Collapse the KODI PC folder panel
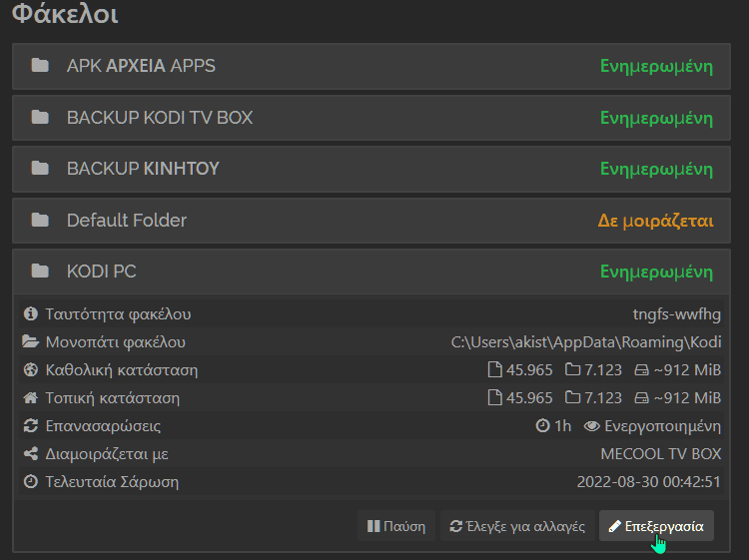This screenshot has width=749, height=560. point(372,272)
